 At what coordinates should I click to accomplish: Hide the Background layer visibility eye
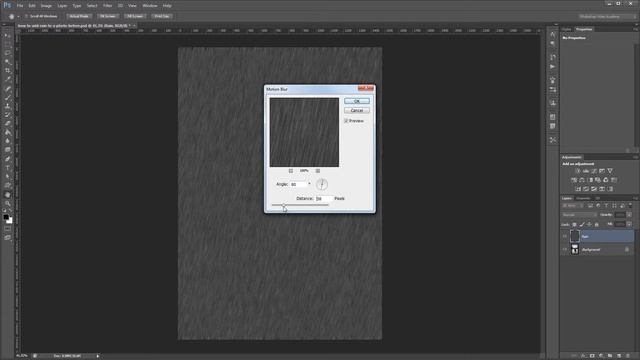point(565,249)
